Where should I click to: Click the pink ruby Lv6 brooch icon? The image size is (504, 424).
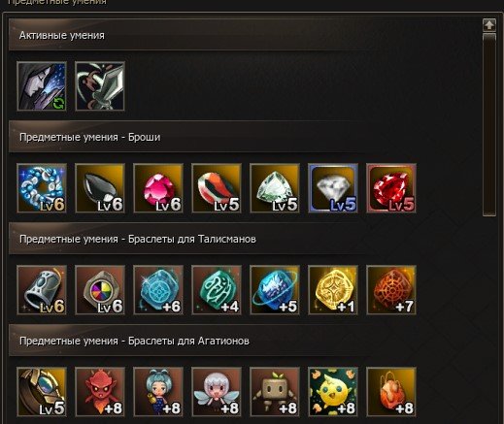pyautogui.click(x=158, y=188)
